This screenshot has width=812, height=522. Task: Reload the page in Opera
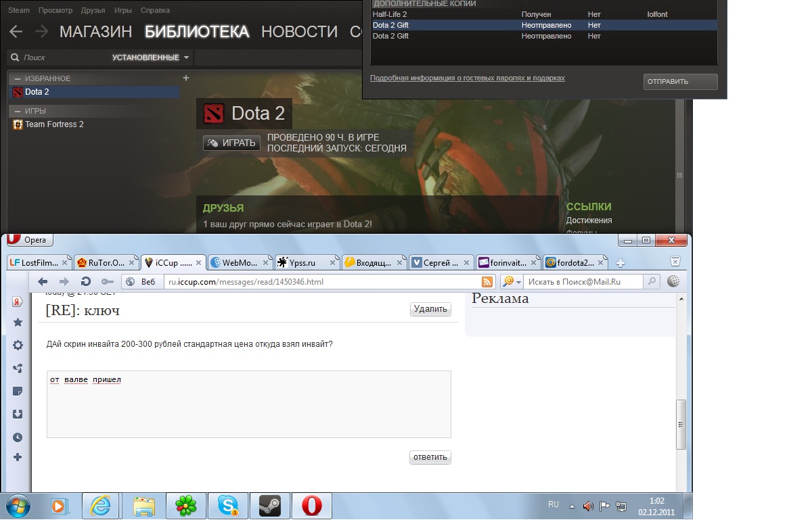click(86, 281)
